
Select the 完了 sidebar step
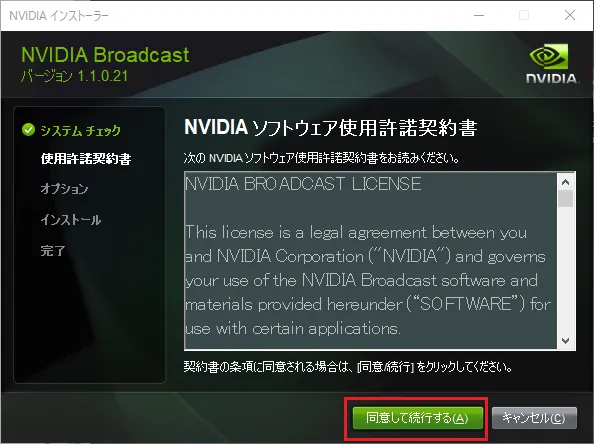coord(53,250)
